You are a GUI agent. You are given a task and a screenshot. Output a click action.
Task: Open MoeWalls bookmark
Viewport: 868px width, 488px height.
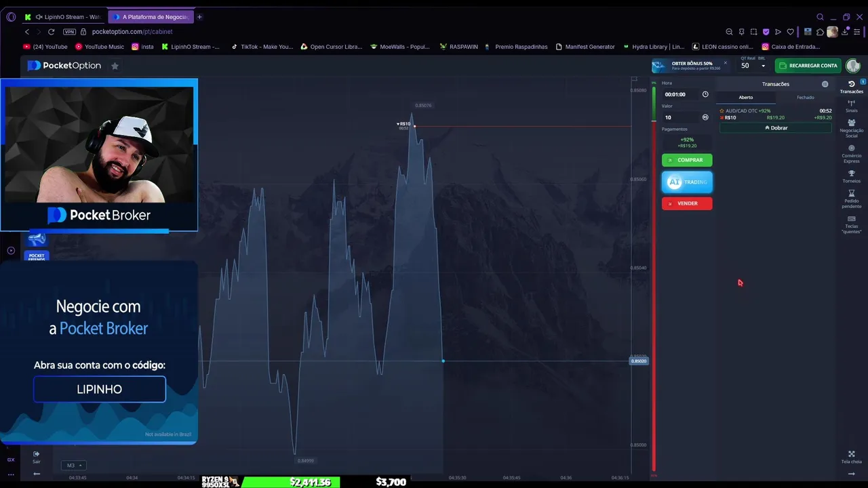coord(400,47)
